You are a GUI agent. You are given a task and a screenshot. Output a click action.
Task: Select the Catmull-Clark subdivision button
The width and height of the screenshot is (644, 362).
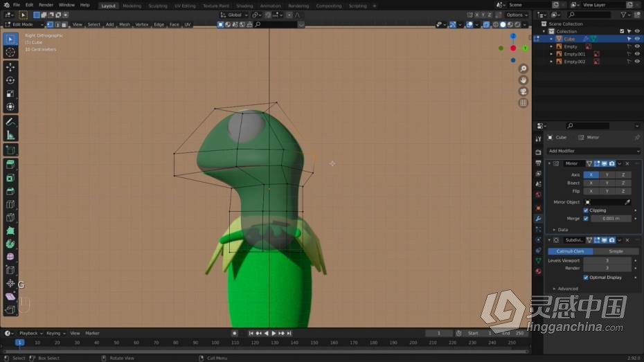coord(571,251)
